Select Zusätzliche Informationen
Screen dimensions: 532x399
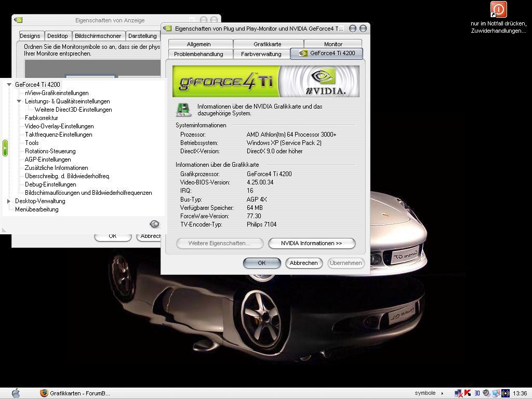click(56, 168)
